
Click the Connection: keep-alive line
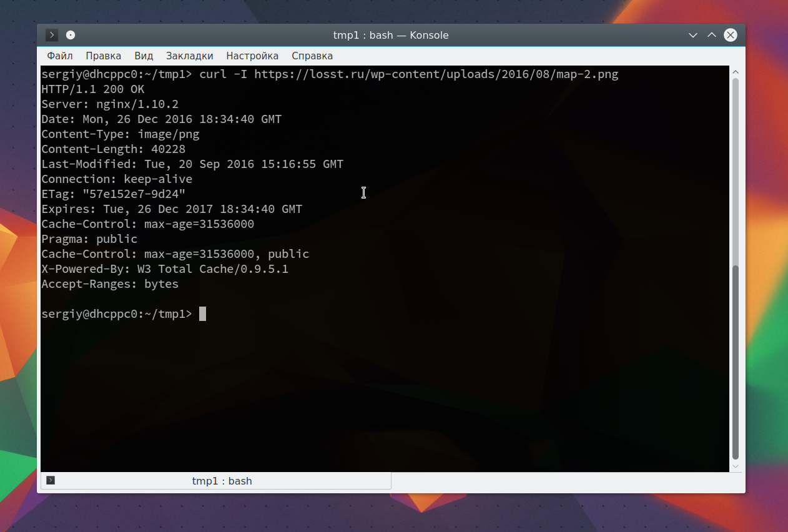click(x=117, y=179)
